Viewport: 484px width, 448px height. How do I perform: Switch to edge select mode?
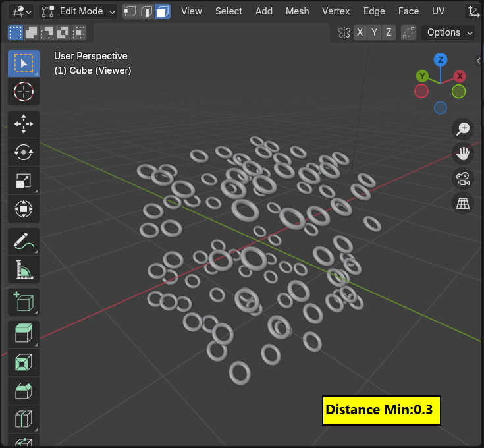pyautogui.click(x=146, y=12)
